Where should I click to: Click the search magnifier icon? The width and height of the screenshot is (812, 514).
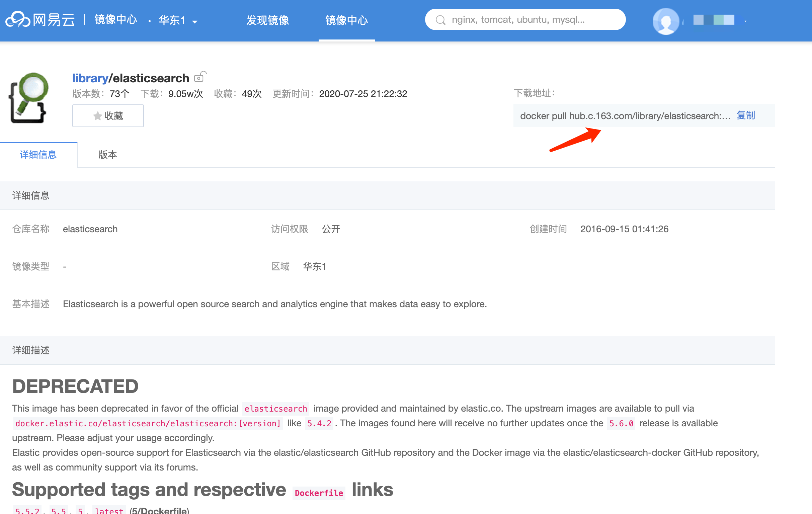[x=440, y=20]
